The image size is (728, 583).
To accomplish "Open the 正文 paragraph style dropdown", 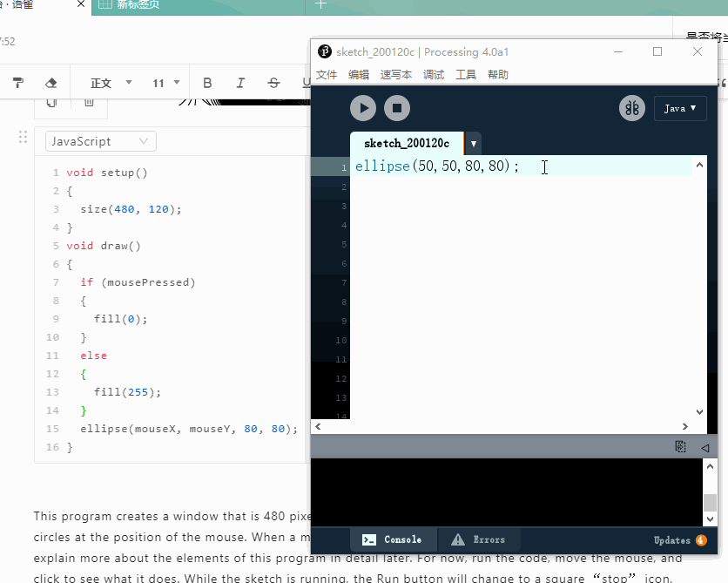I will tap(111, 83).
